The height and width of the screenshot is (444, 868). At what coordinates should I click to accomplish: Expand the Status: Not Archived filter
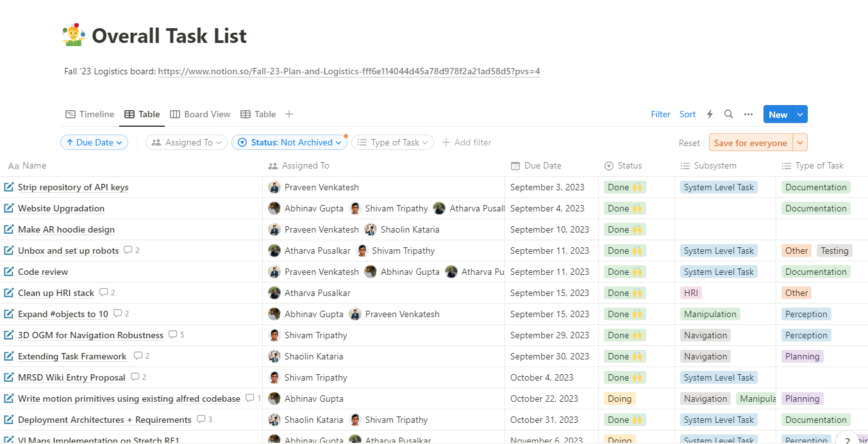(289, 142)
